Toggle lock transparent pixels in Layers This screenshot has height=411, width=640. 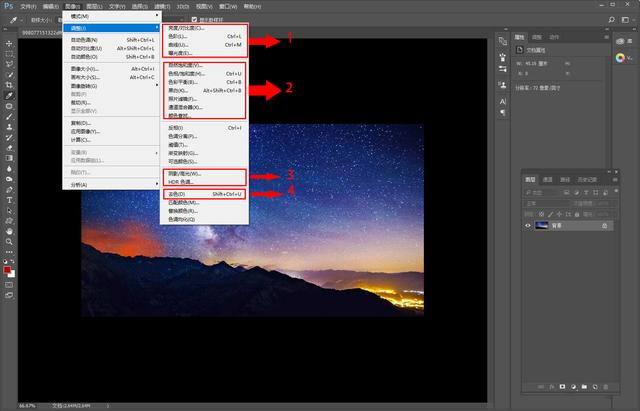(542, 214)
